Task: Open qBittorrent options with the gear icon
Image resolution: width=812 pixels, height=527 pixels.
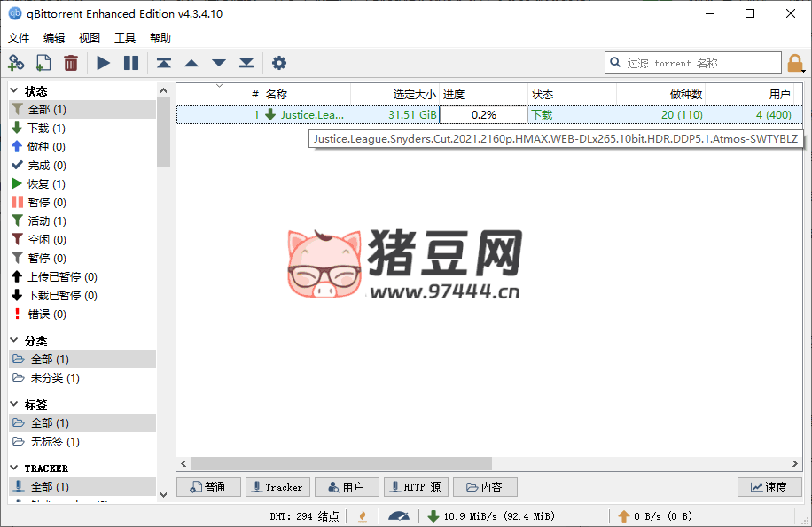Action: [x=278, y=63]
